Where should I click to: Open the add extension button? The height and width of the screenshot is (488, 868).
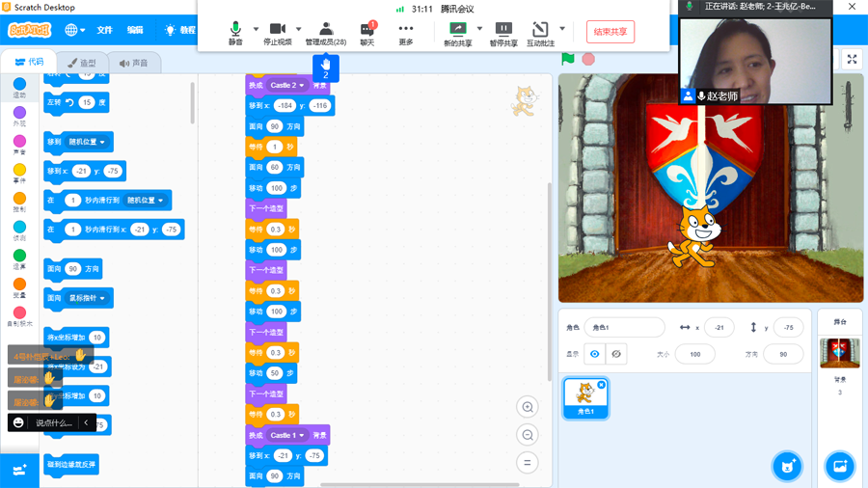(x=19, y=471)
